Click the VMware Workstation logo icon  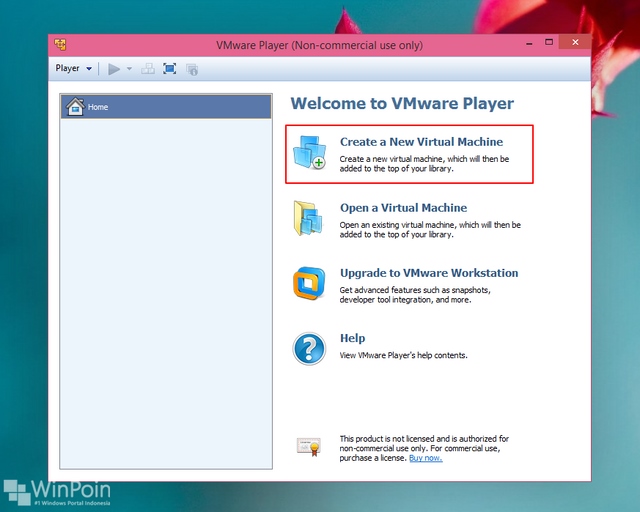pyautogui.click(x=309, y=283)
